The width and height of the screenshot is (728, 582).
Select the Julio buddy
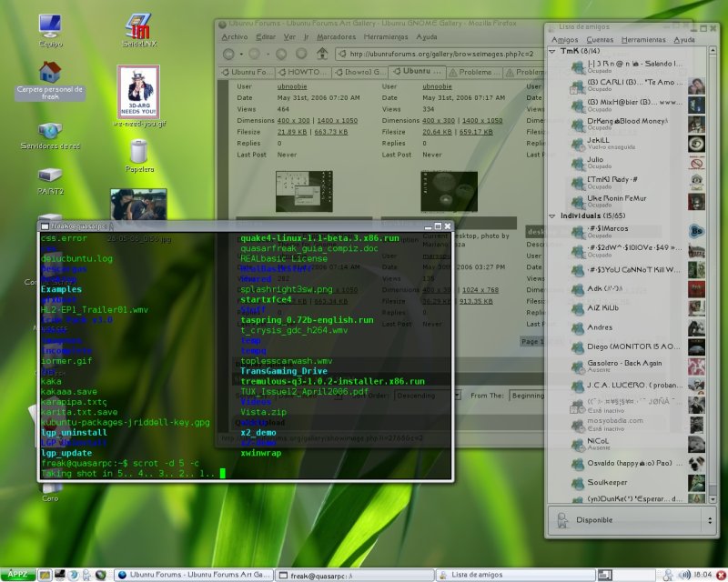tap(628, 163)
